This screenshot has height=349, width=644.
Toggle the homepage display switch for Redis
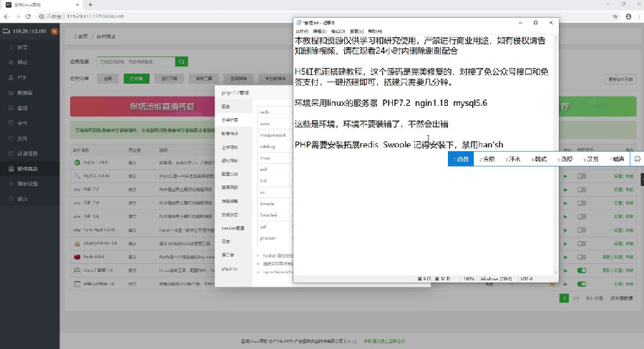pyautogui.click(x=582, y=257)
